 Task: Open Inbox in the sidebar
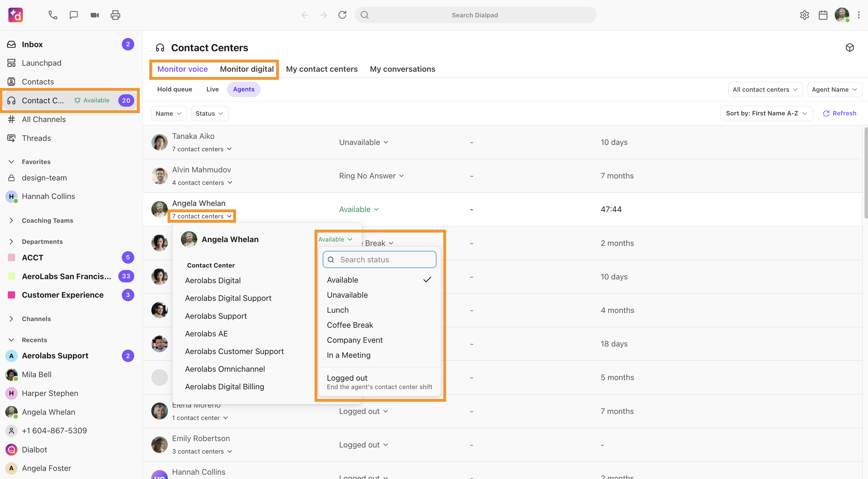70,44
